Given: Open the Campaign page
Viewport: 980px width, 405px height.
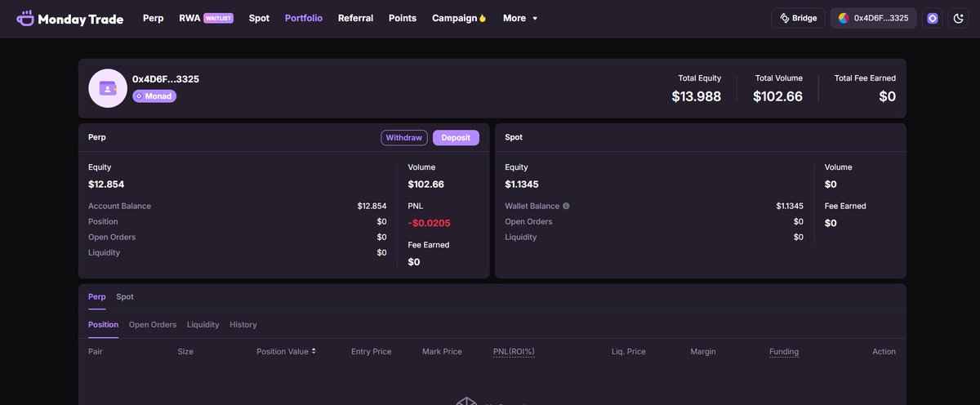Looking at the screenshot, I should coord(459,18).
